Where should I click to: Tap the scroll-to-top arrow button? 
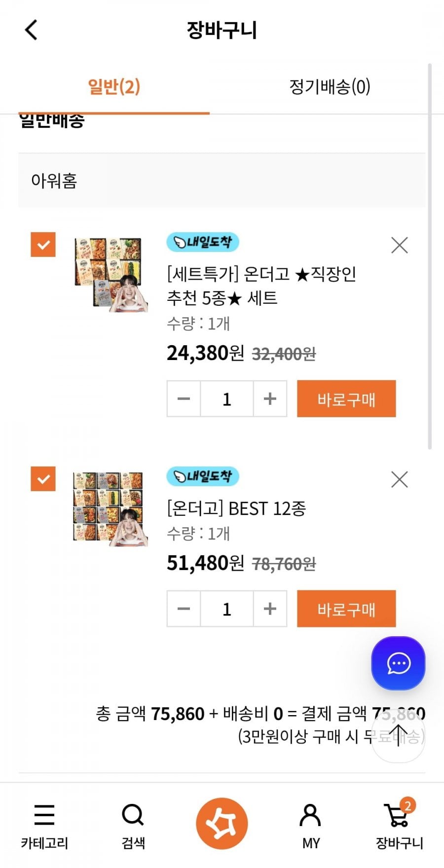point(398,736)
